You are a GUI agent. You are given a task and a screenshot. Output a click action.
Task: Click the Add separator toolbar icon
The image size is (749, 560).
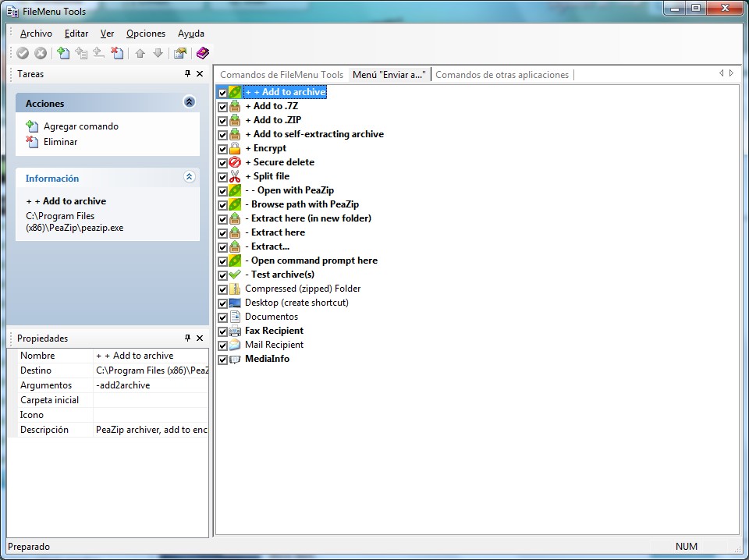(99, 53)
